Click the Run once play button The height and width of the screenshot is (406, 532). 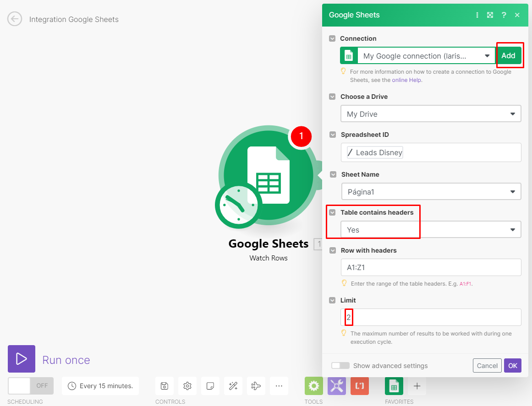(22, 358)
